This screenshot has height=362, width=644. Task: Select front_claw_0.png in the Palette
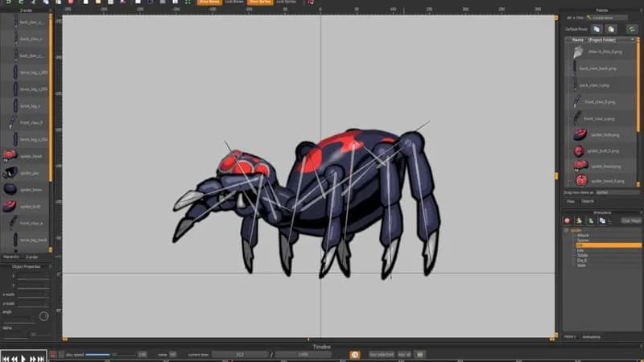[601, 102]
